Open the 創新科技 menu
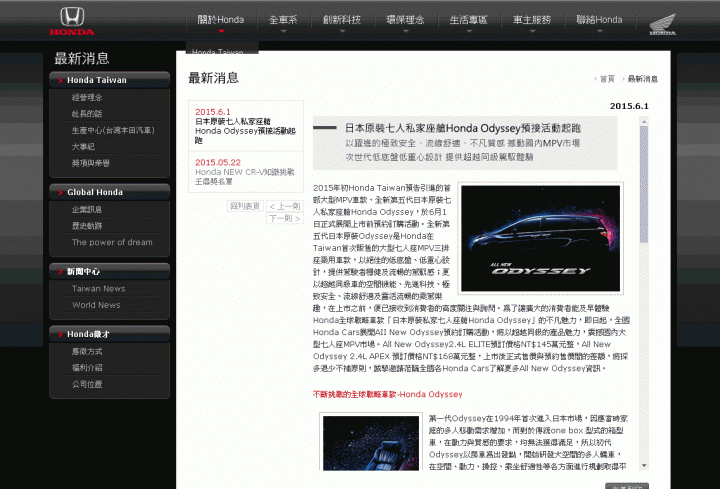This screenshot has width=720, height=489. (x=342, y=20)
